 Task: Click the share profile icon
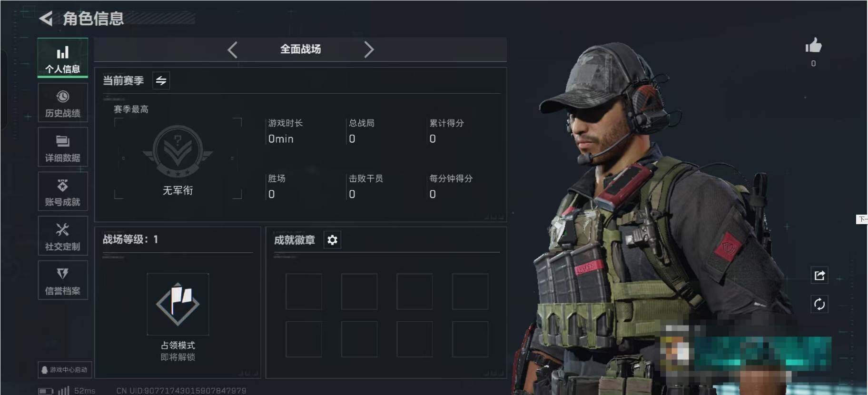pos(819,275)
